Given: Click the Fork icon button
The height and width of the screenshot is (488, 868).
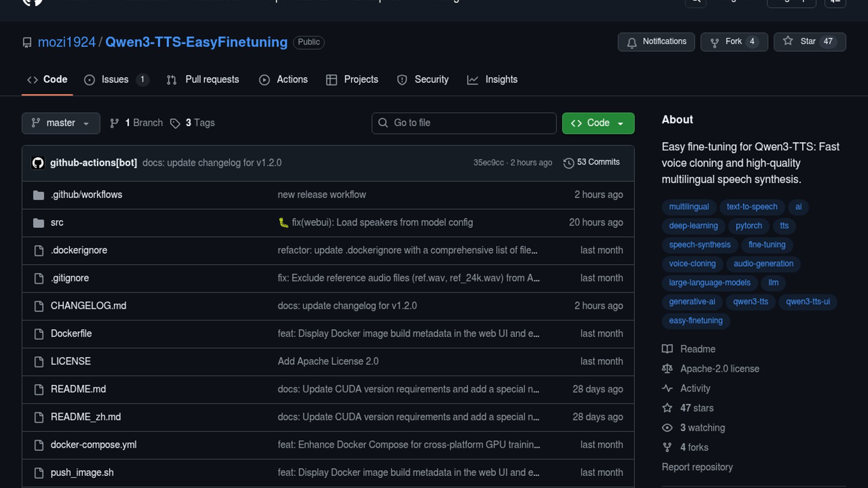Looking at the screenshot, I should 714,42.
